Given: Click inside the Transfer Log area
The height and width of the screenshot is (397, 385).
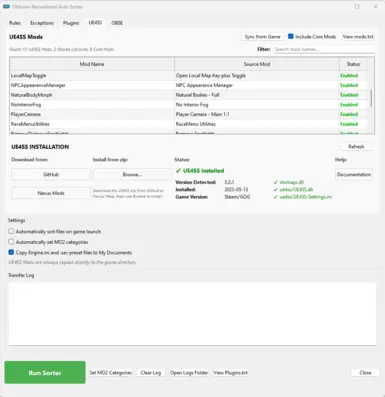Looking at the screenshot, I should tap(192, 314).
